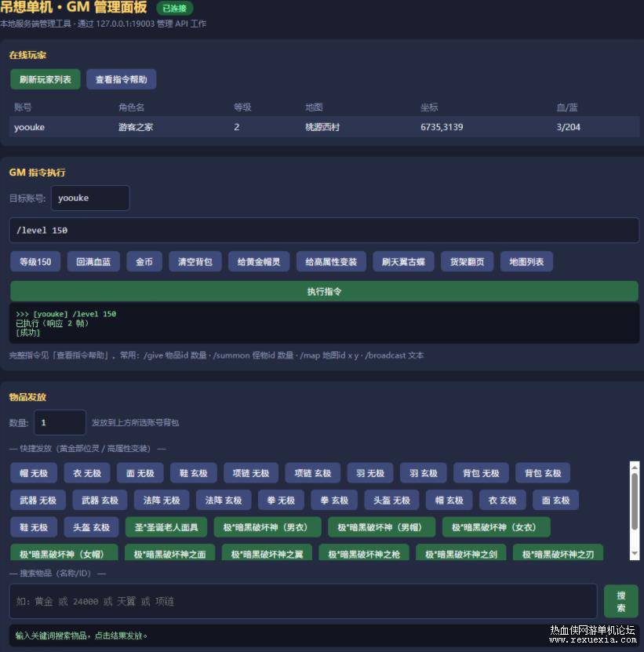Select the 等级150 quick command
The height and width of the screenshot is (652, 644).
pos(35,261)
